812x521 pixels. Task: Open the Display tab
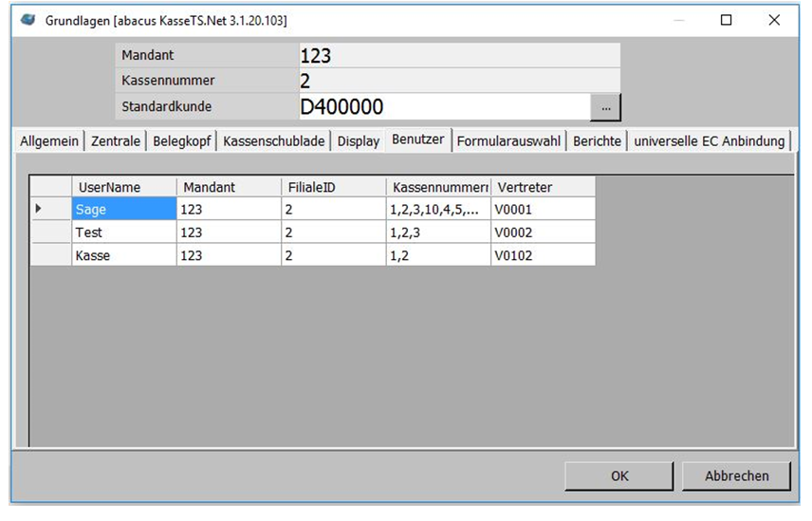click(x=359, y=141)
